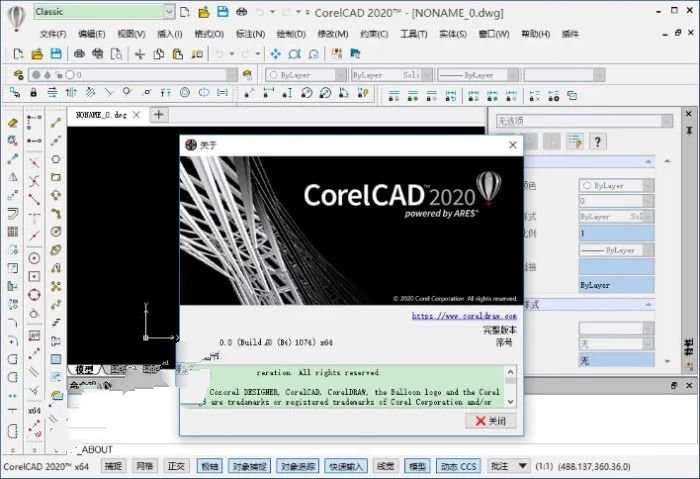
Task: Open the 修改(M) menu
Action: tap(333, 34)
